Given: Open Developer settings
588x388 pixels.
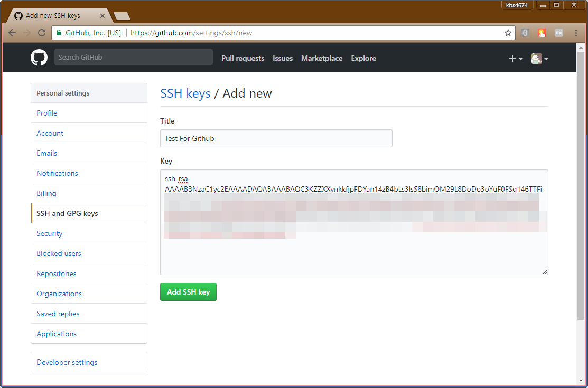Looking at the screenshot, I should tap(89, 362).
